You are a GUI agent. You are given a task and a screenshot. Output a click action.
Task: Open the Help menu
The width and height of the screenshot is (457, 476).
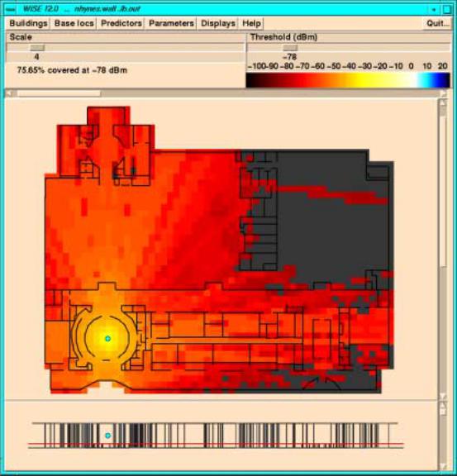(251, 23)
